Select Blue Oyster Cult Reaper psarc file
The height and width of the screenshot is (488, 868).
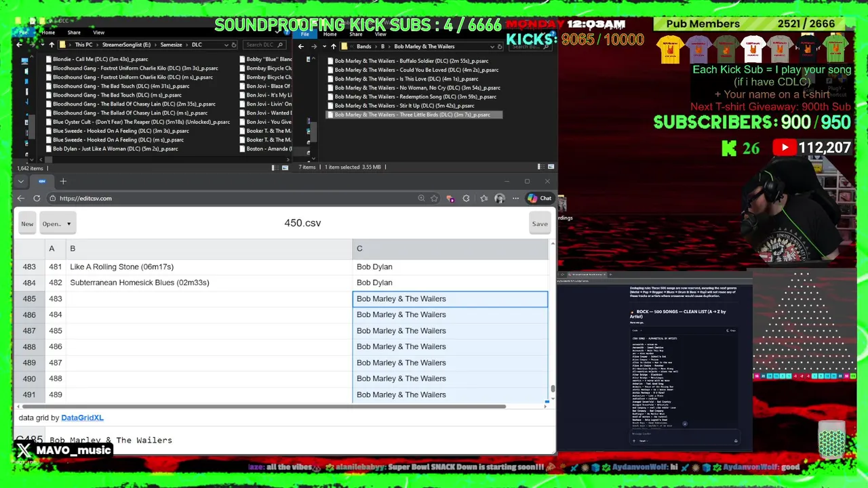tap(136, 122)
